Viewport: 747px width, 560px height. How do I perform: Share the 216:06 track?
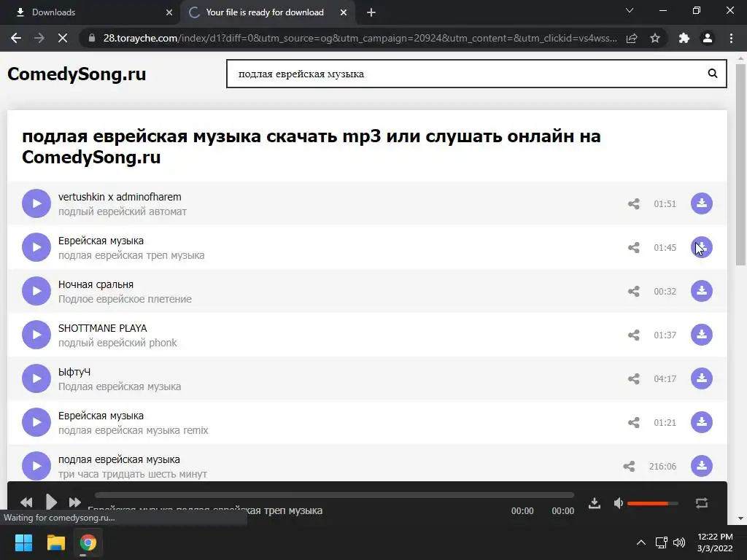(629, 466)
